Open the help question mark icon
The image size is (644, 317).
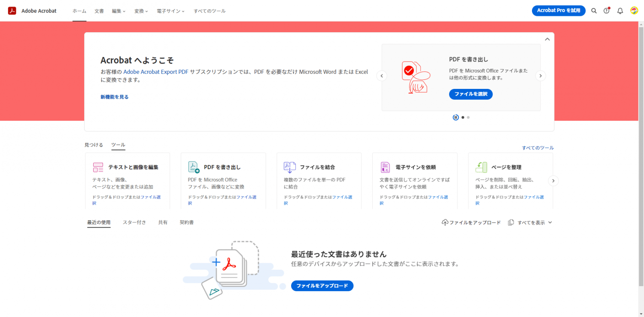pyautogui.click(x=607, y=11)
